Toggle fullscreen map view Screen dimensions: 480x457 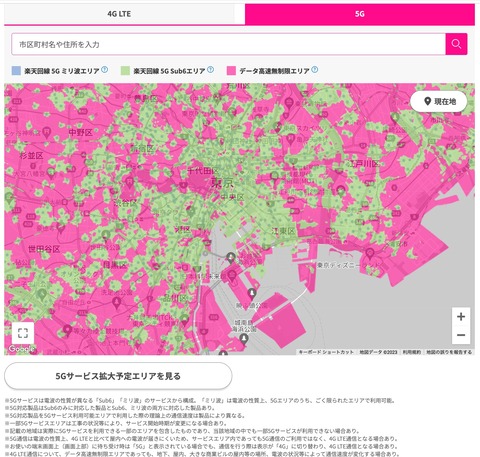click(x=23, y=333)
